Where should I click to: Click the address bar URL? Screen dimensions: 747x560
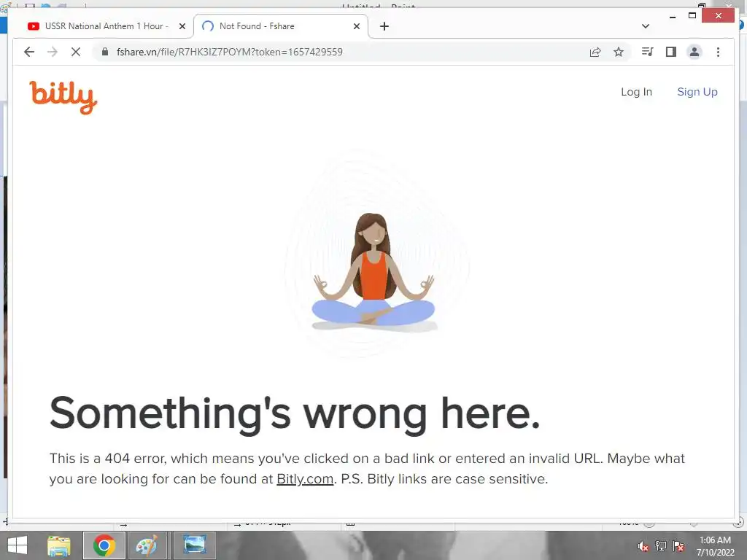tap(230, 52)
